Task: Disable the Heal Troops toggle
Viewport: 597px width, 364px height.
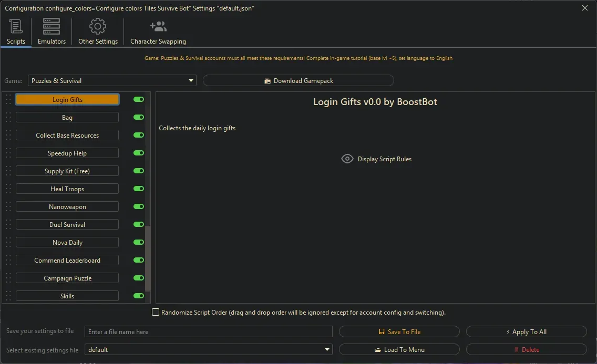Action: [x=138, y=189]
